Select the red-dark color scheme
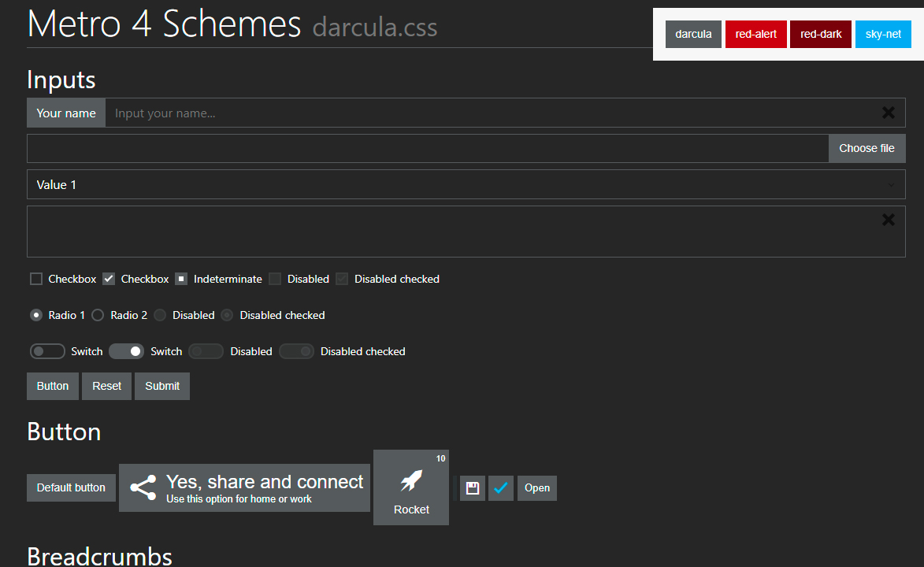924x567 pixels. [x=821, y=34]
